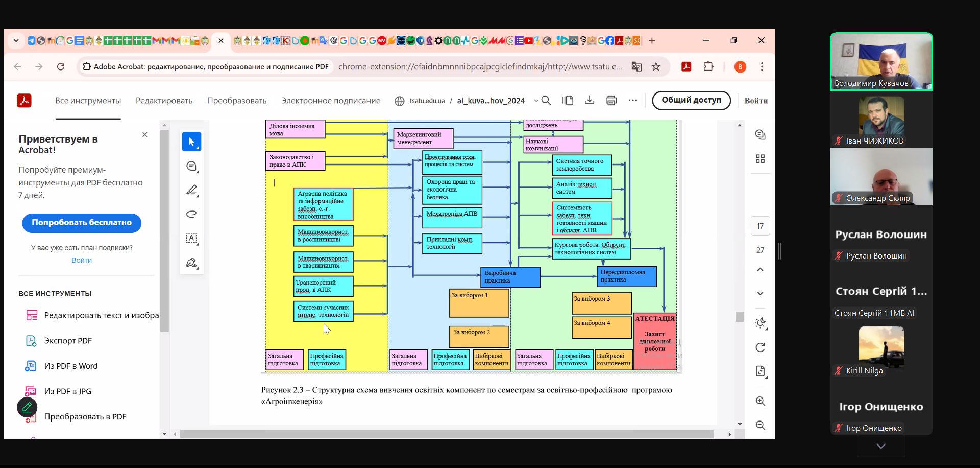
Task: Zoom in on the page
Action: point(760,401)
